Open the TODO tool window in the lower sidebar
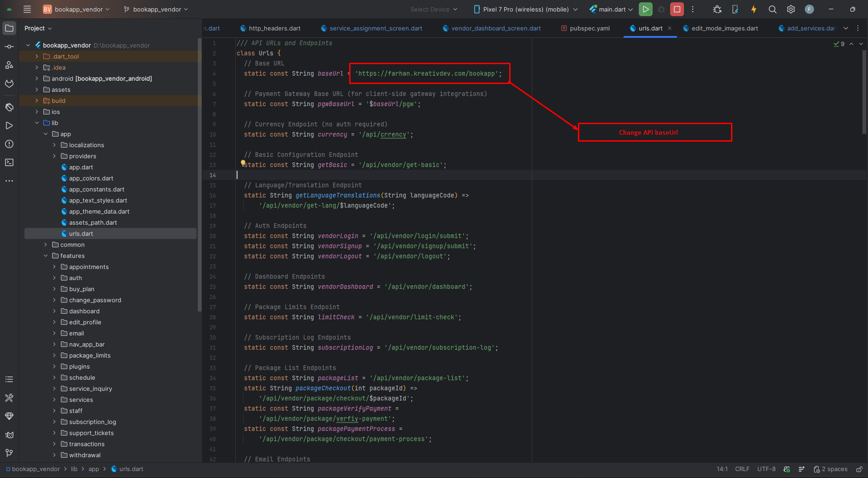The height and width of the screenshot is (478, 868). pyautogui.click(x=9, y=379)
